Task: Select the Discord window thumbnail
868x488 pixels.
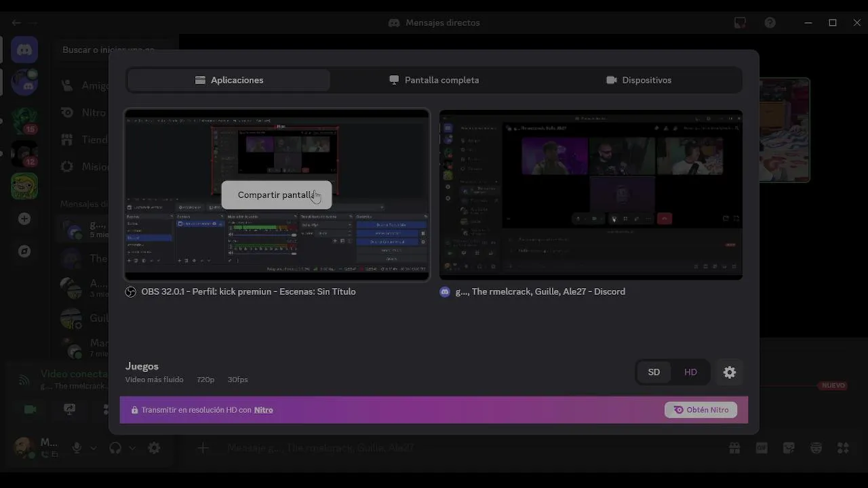Action: (x=591, y=195)
